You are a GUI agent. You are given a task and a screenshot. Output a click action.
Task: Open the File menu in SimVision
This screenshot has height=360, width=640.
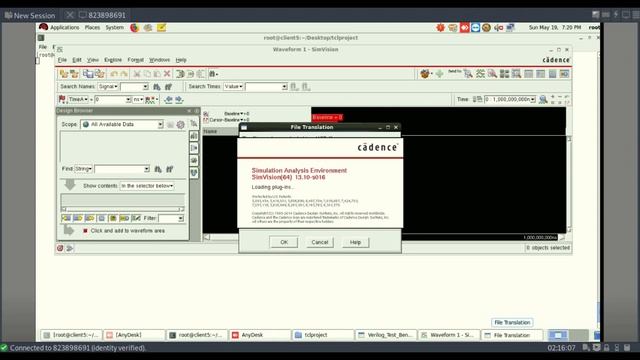click(62, 60)
